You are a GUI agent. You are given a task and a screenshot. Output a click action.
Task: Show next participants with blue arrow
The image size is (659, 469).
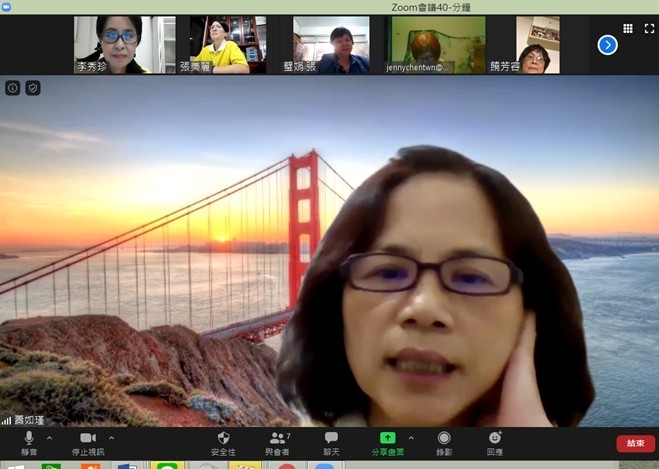coord(607,44)
